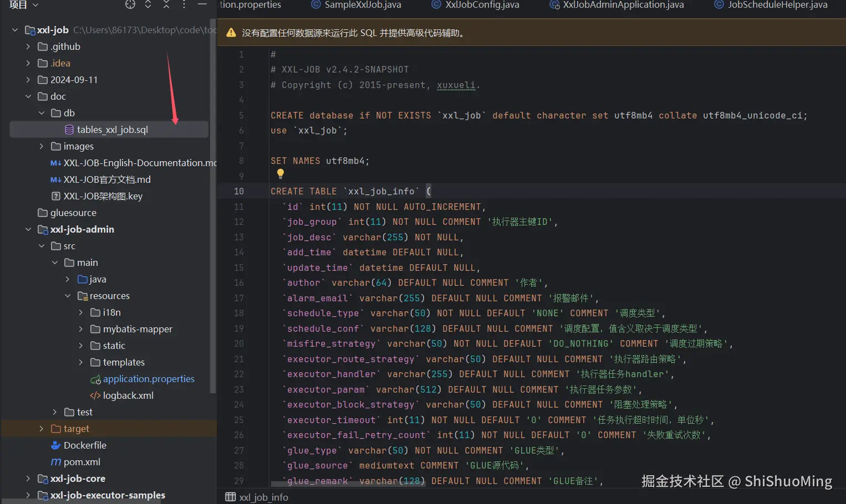Click the application.properties file icon
Image resolution: width=846 pixels, height=504 pixels.
point(95,379)
